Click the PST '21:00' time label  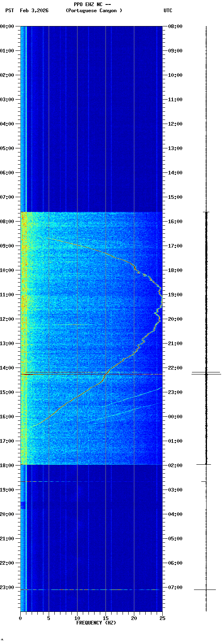pos(7,539)
